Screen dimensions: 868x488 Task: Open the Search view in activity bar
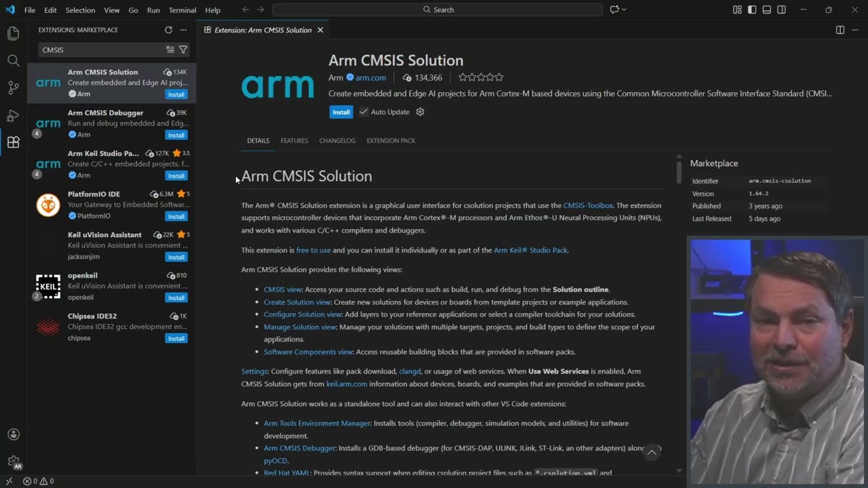tap(13, 60)
